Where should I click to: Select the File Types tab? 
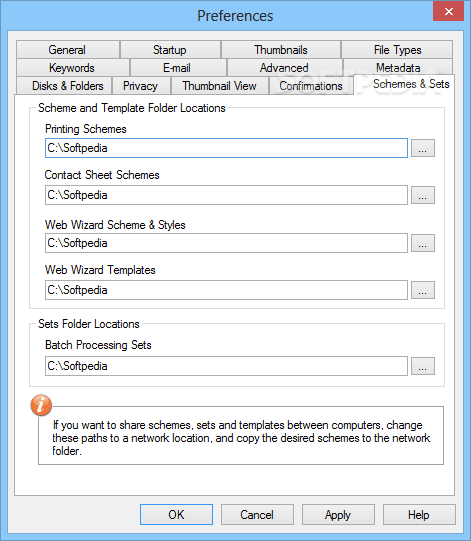(x=397, y=50)
